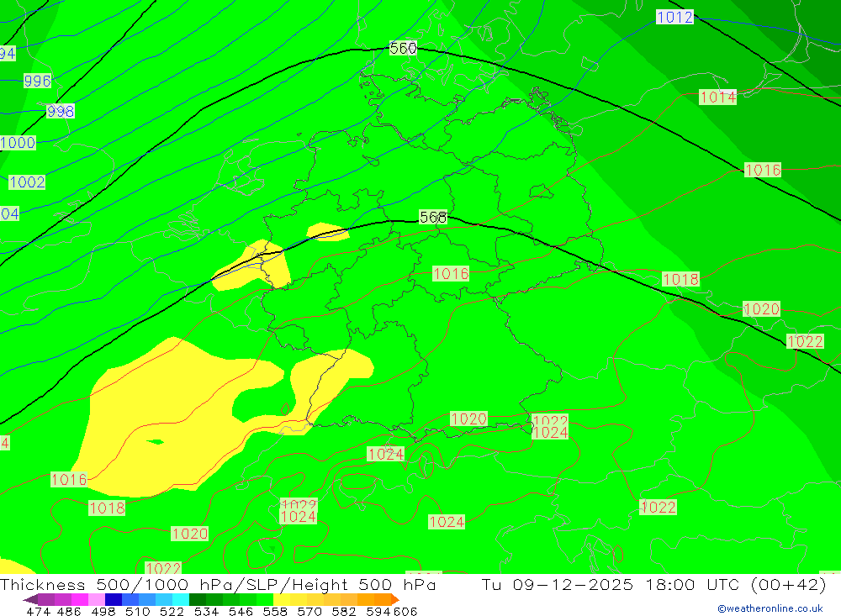Click the legend value 486
The height and width of the screenshot is (616, 841).
pos(68,611)
